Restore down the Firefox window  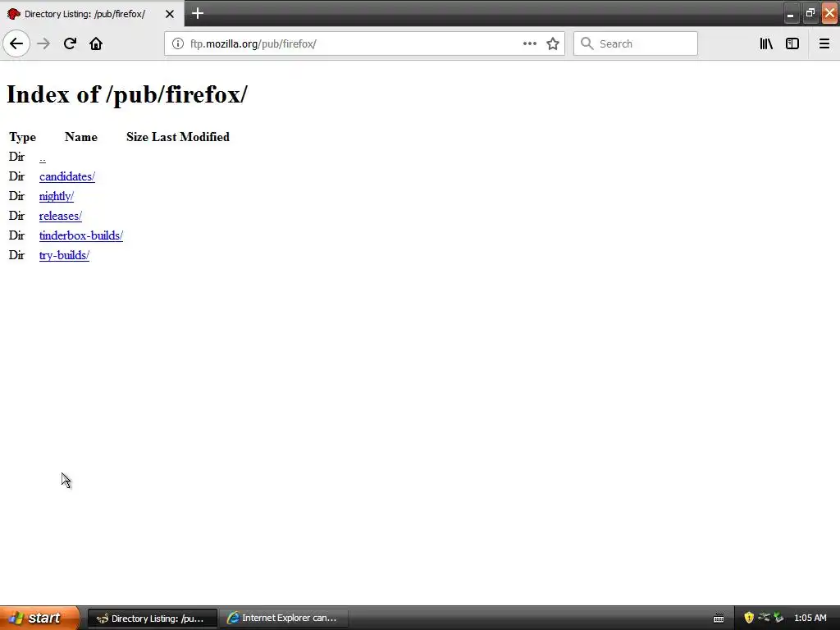tap(810, 13)
